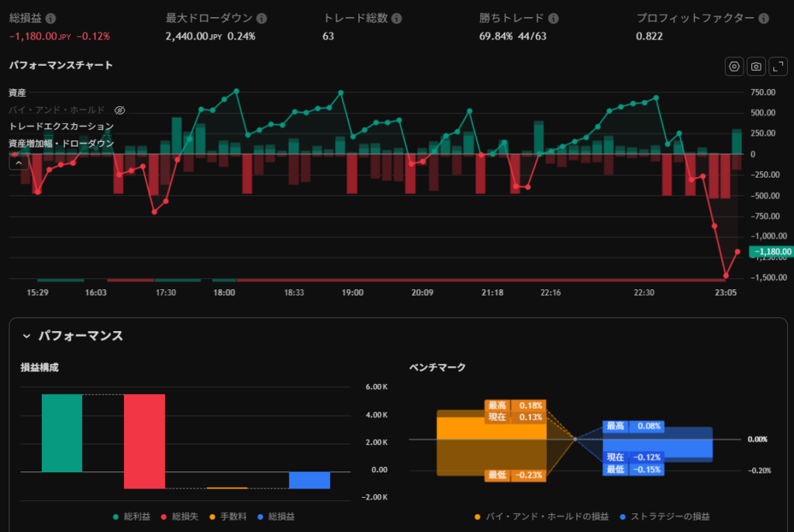Expand performance chart to fullscreen
Screen dimensions: 794x532
click(778, 67)
